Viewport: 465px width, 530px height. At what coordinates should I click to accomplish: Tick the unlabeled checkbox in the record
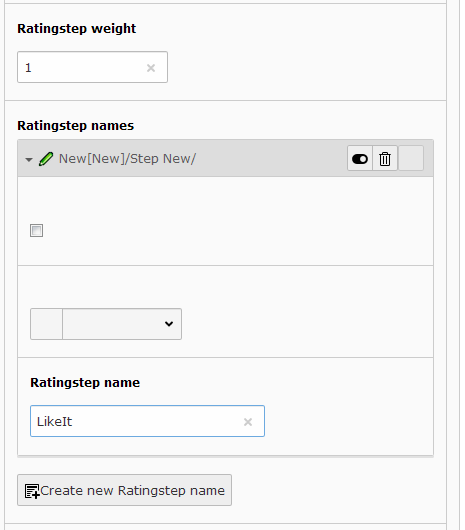tap(36, 231)
